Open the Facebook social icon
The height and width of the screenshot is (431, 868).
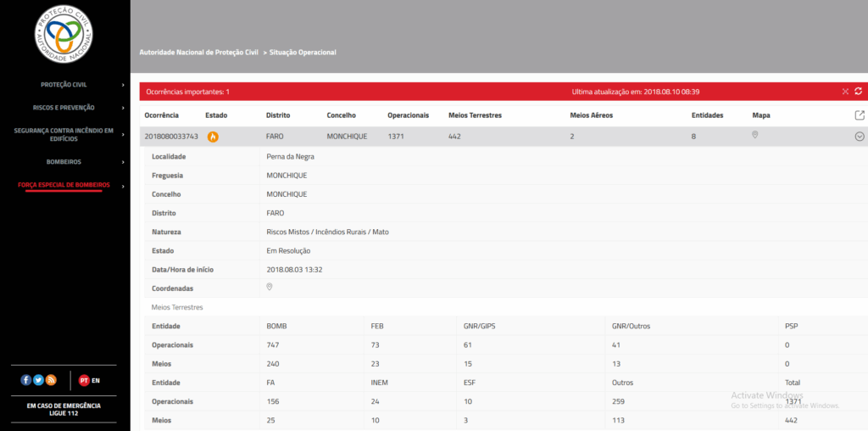(25, 380)
